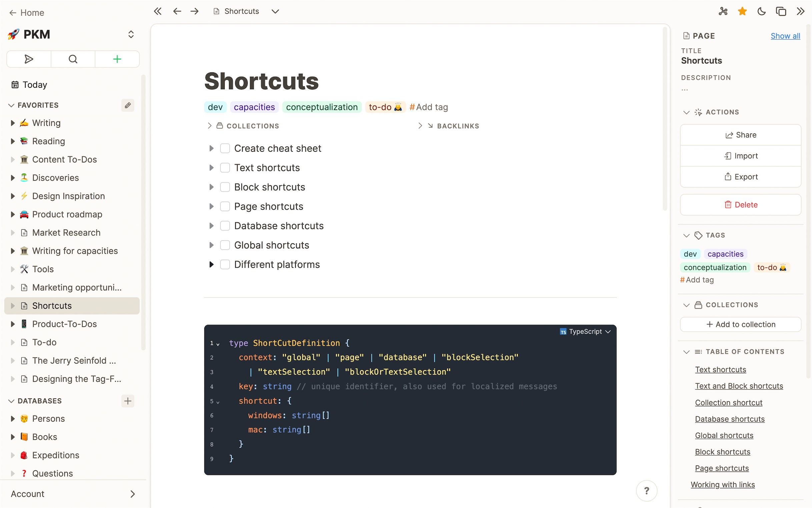Edit favorites with pencil icon

[128, 105]
